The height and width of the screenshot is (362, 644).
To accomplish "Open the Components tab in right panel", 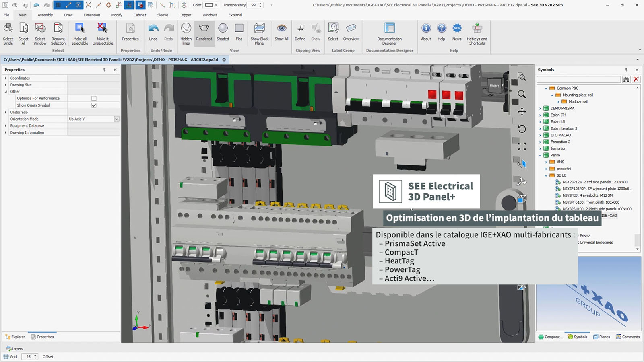I will pyautogui.click(x=551, y=337).
